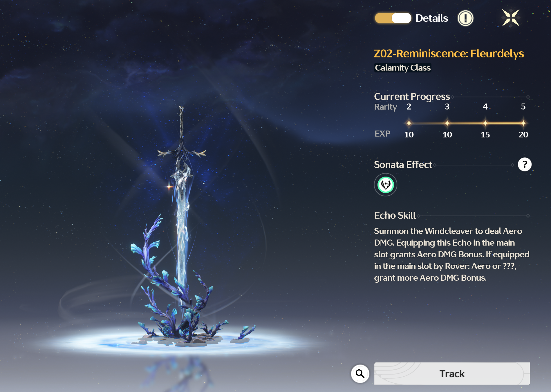The image size is (551, 392).
Task: Click the Details label text
Action: 432,18
